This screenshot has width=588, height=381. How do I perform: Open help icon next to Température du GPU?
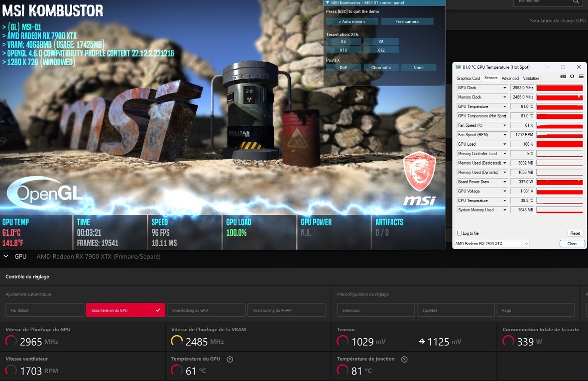click(x=230, y=359)
